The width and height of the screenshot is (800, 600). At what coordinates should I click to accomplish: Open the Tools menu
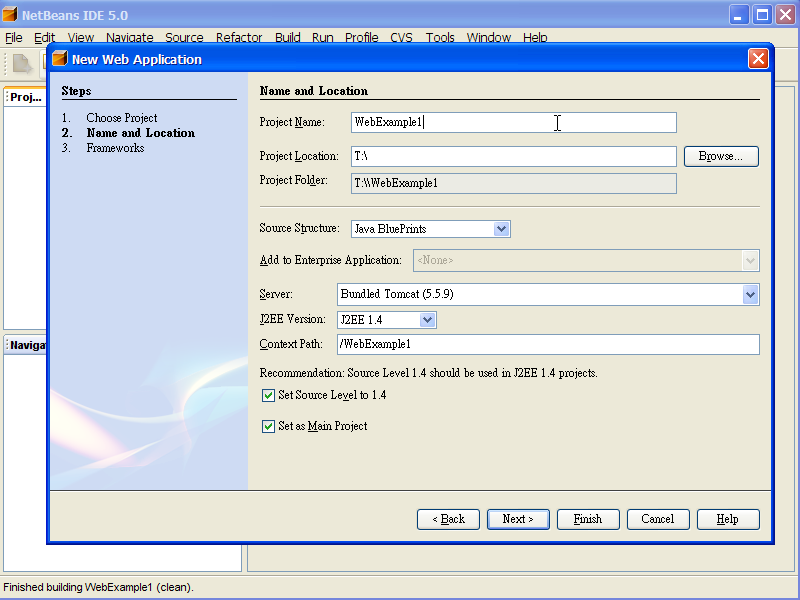coord(440,37)
